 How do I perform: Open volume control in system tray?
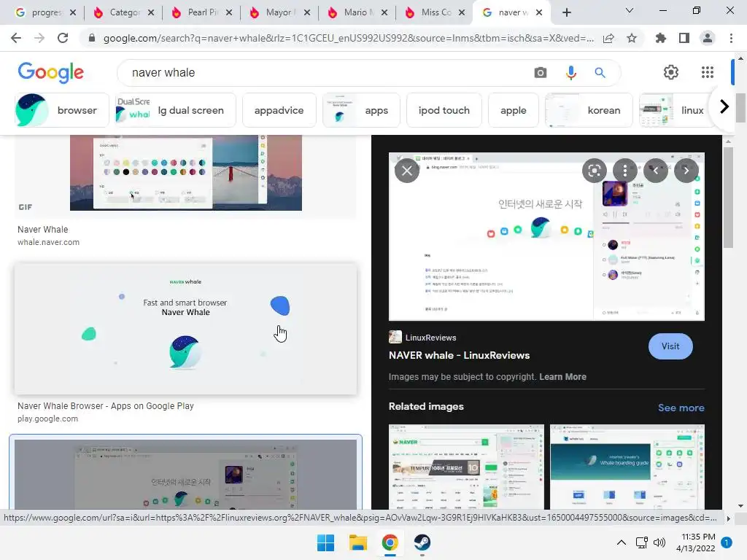click(x=659, y=542)
